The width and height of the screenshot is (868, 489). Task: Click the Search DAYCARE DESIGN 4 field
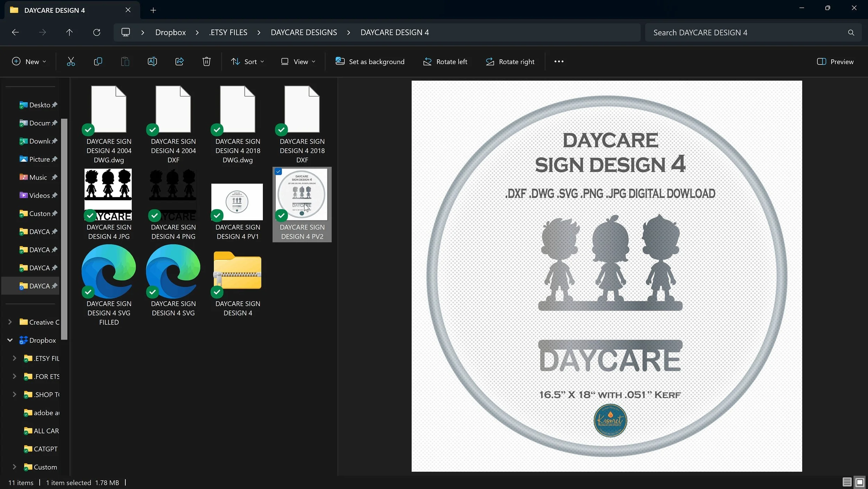tap(746, 32)
